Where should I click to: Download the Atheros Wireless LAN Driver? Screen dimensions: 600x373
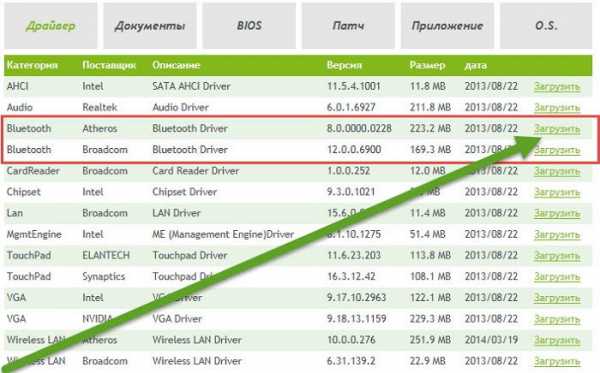click(x=557, y=340)
